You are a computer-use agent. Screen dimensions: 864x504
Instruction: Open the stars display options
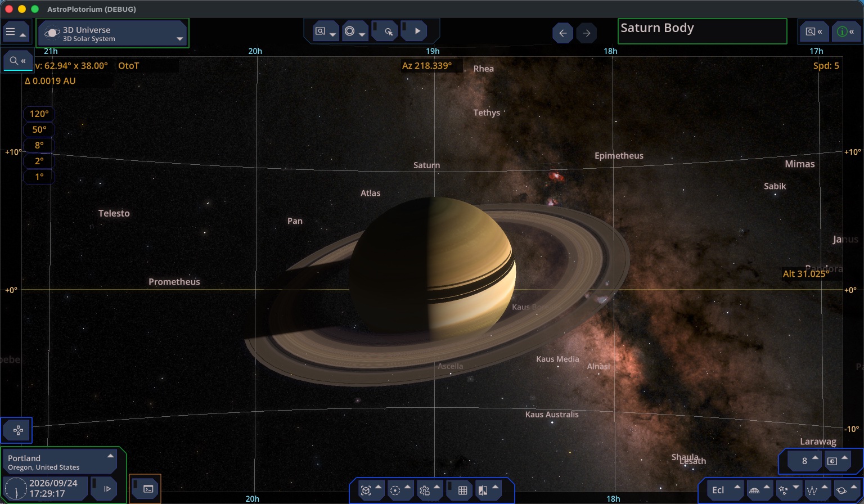(788, 490)
